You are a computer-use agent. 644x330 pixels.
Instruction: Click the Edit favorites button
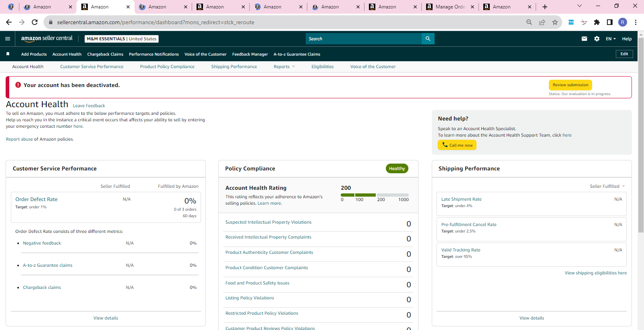tap(624, 54)
